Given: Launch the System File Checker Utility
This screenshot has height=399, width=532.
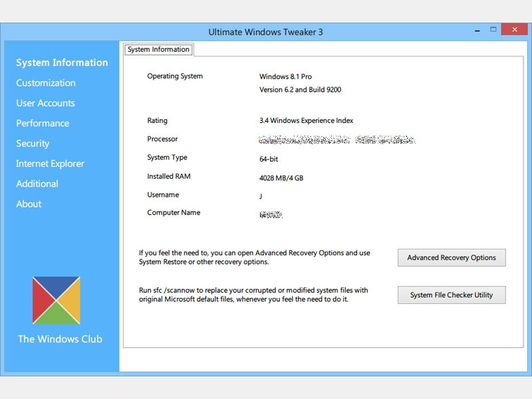Looking at the screenshot, I should click(x=452, y=295).
